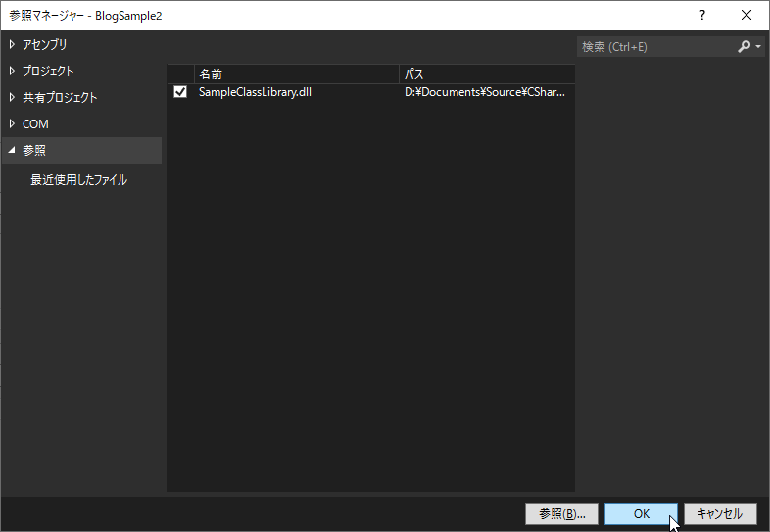Expand the アセンブリ tree node arrow
The image size is (770, 532).
point(12,44)
